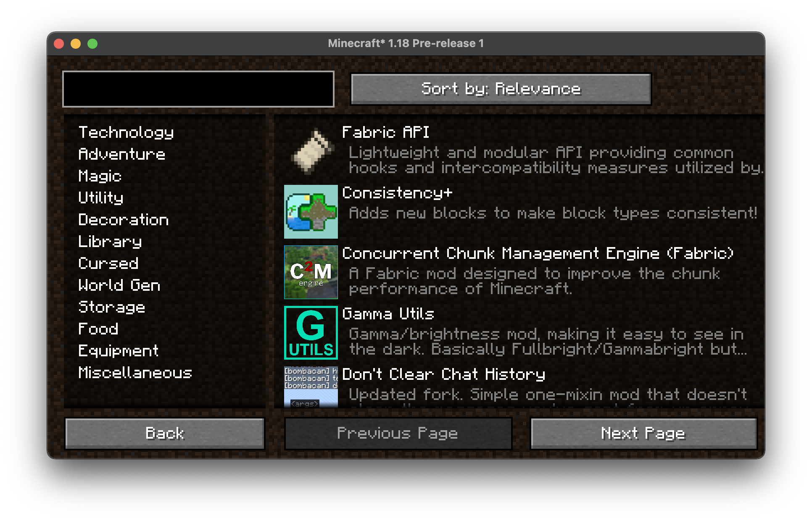Go to the Next Page
Viewport: 812px width, 521px height.
[x=644, y=434]
